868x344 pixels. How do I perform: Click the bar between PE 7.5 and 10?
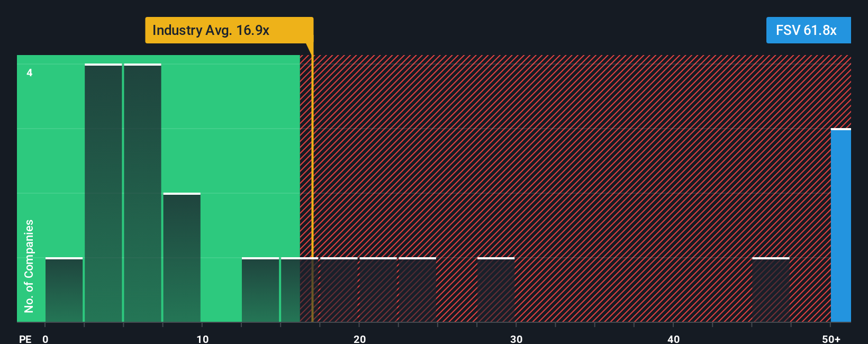tap(182, 258)
